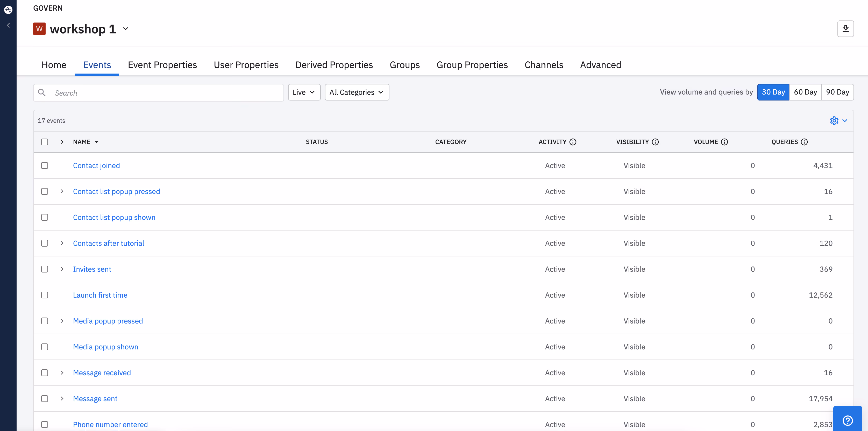Click the Activity info icon
Viewport: 868px width, 431px height.
click(573, 142)
